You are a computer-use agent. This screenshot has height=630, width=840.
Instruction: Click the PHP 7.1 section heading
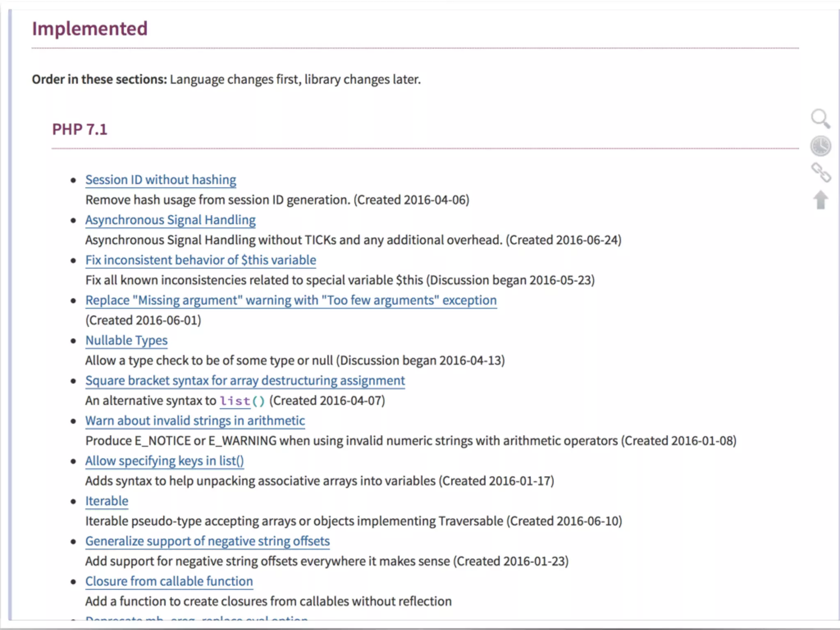[80, 130]
